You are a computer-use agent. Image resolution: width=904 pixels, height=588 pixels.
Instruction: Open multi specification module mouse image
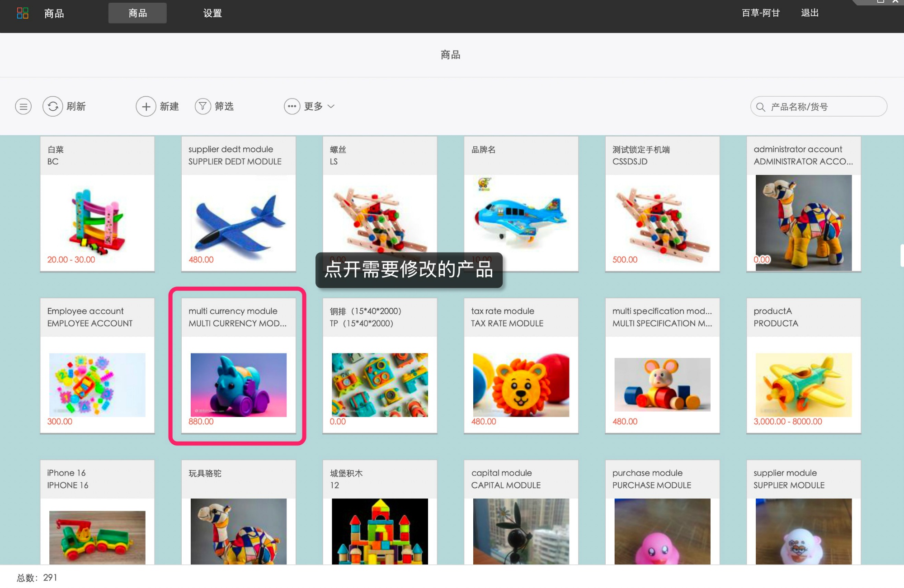point(662,385)
